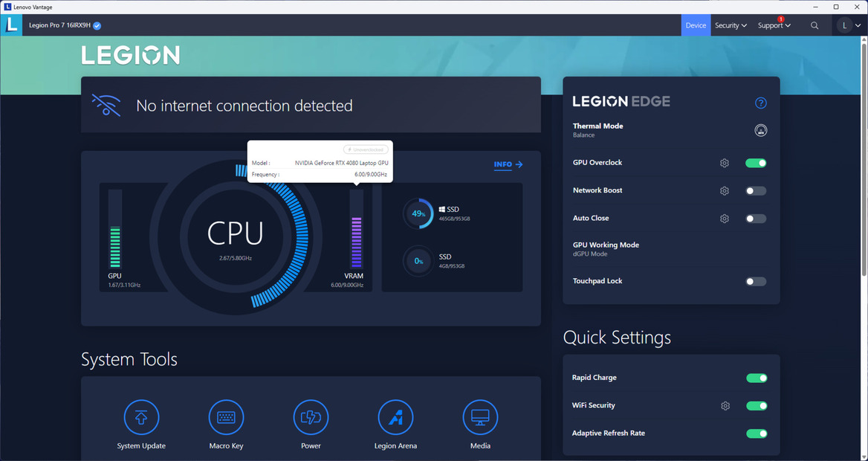The image size is (868, 461).
Task: Click the 4GB/953GB SSD capacity text
Action: 452,266
